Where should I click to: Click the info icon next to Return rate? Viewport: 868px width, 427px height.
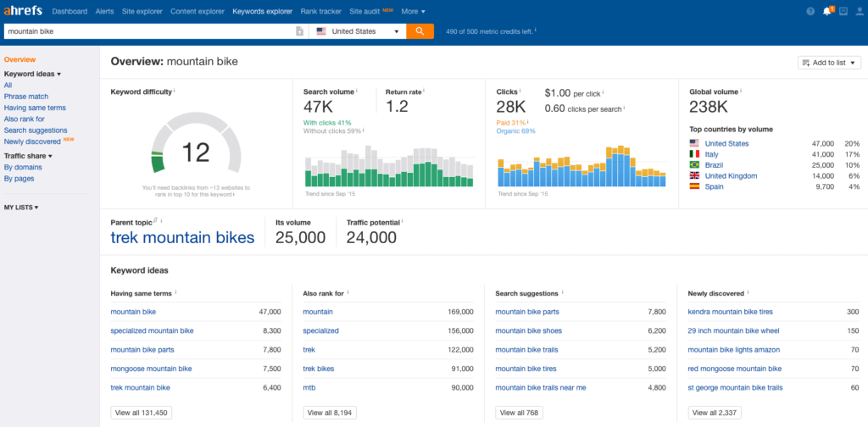[424, 91]
